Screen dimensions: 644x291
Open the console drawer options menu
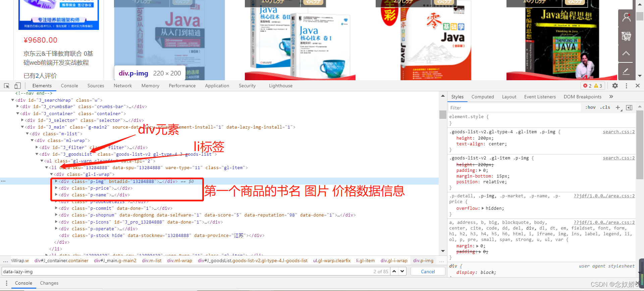6,283
